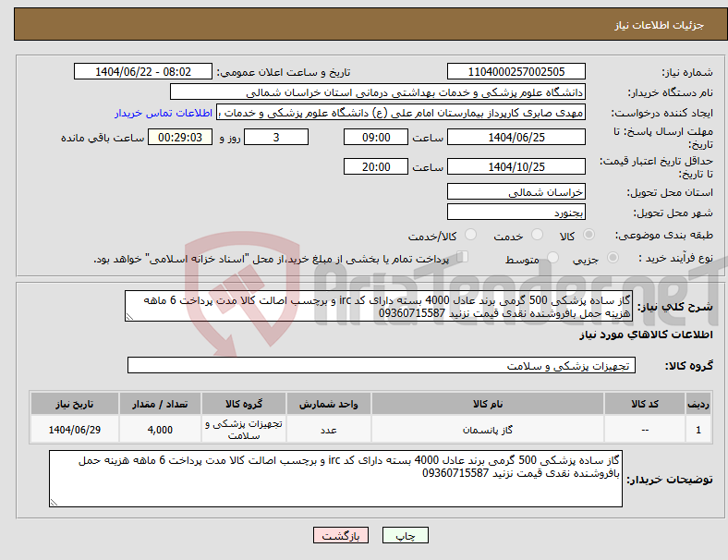Click the تعداد / مقدار column header
This screenshot has width=728, height=560.
(160, 404)
